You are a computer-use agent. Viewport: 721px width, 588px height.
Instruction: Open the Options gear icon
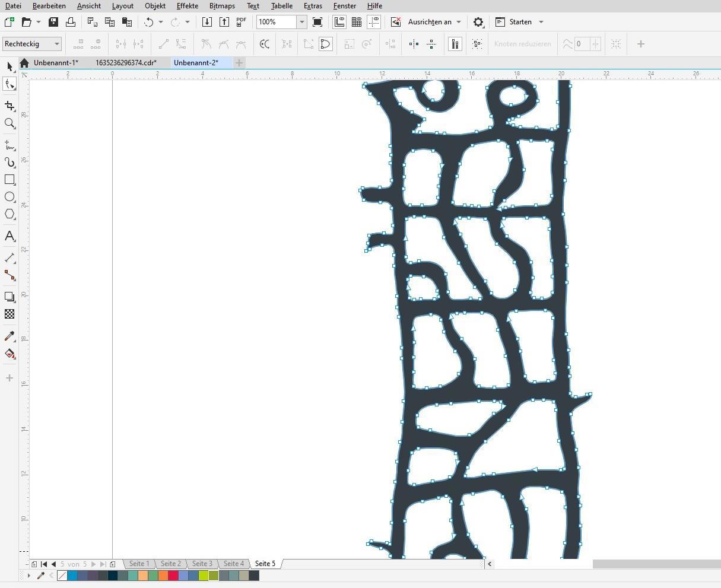[478, 22]
